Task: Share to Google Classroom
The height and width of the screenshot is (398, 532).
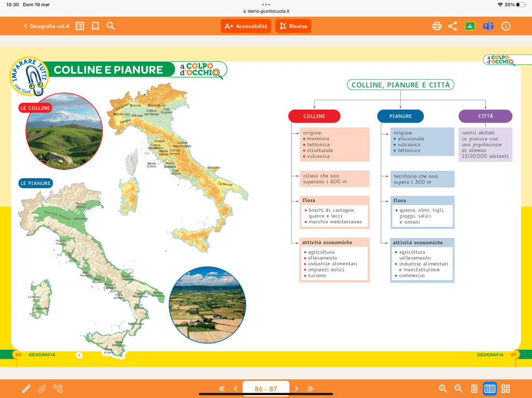Action: [470, 26]
